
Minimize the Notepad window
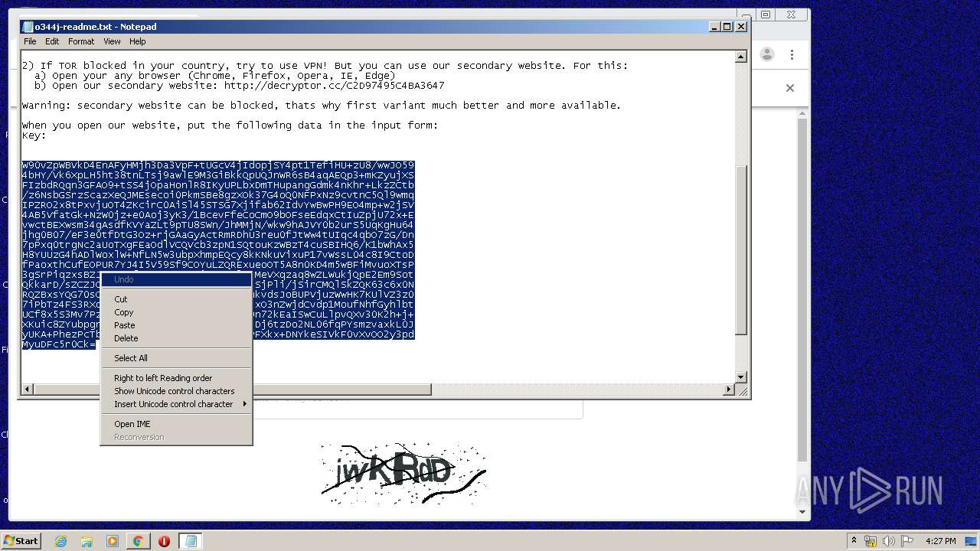(x=715, y=27)
